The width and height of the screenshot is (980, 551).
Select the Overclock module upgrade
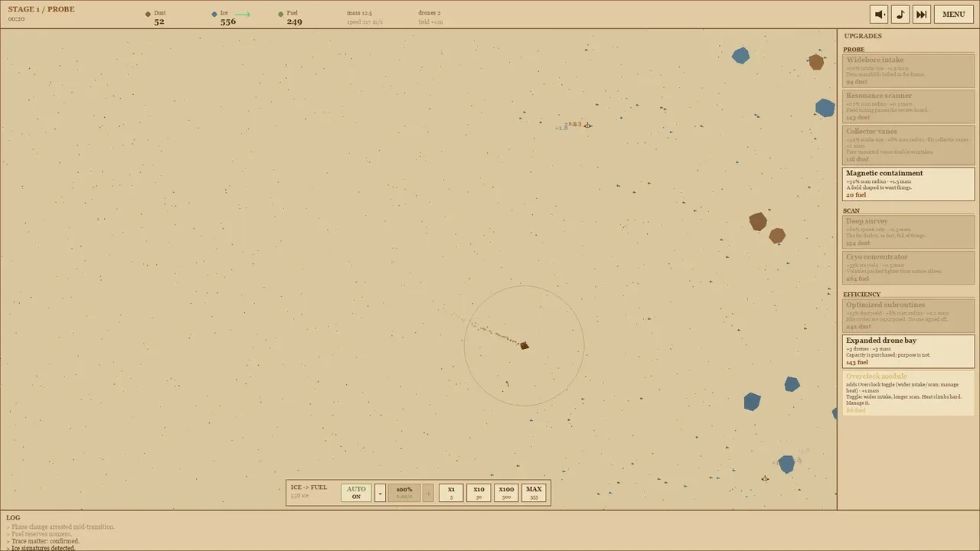909,393
